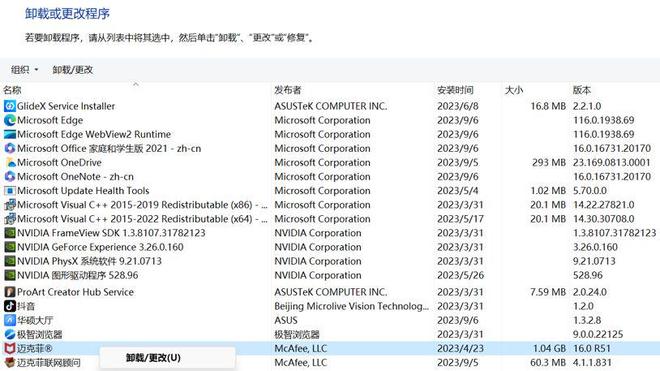Select the 极智浏览器 program name
The width and height of the screenshot is (660, 371).
click(x=40, y=334)
